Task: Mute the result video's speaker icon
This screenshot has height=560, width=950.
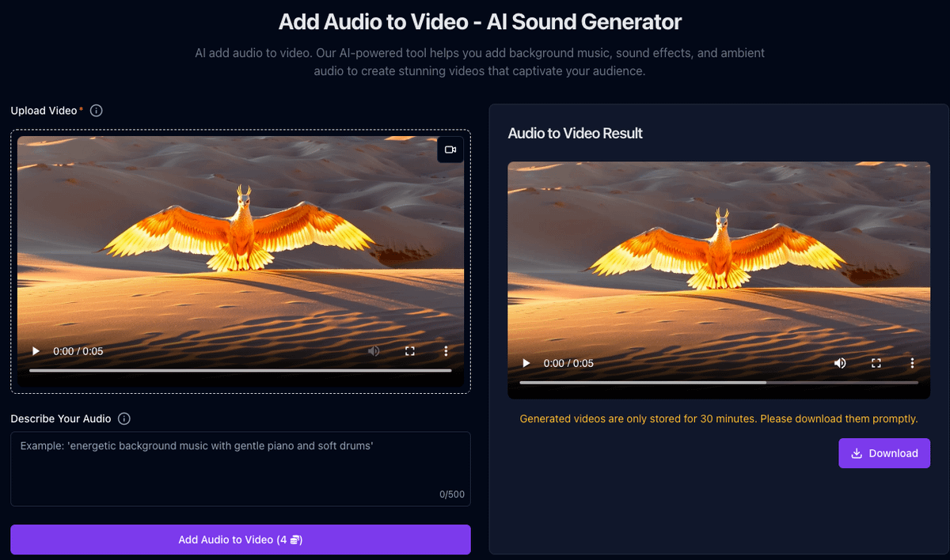Action: 840,363
